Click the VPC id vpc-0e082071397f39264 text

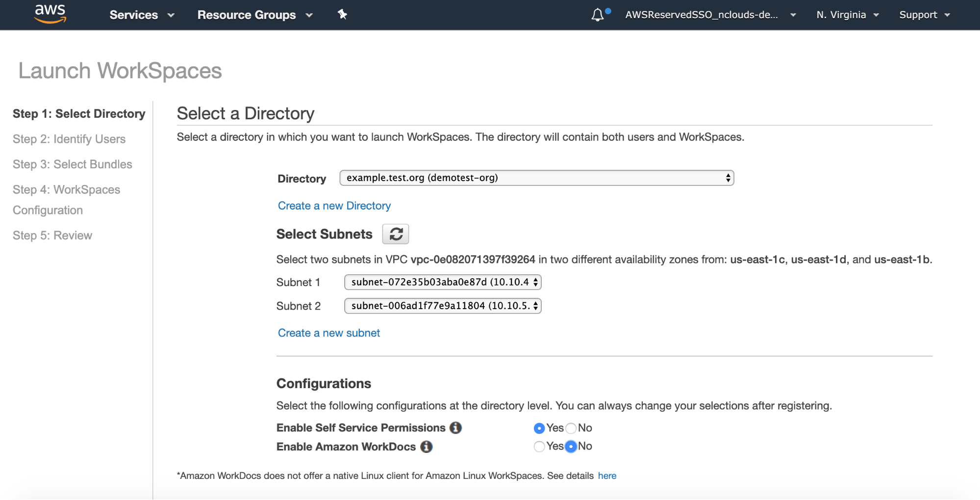(473, 260)
